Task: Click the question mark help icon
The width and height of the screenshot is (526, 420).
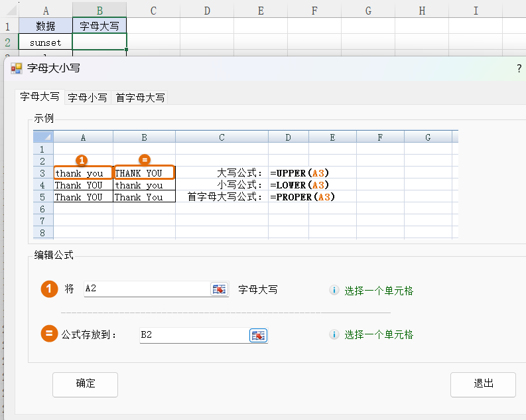Action: coord(519,68)
